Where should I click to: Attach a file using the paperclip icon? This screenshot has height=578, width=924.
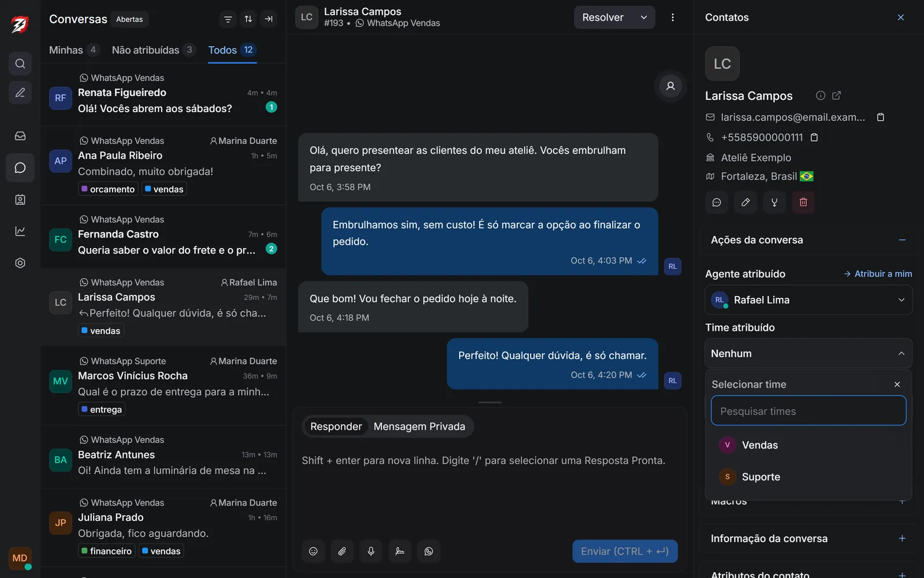[x=342, y=551]
